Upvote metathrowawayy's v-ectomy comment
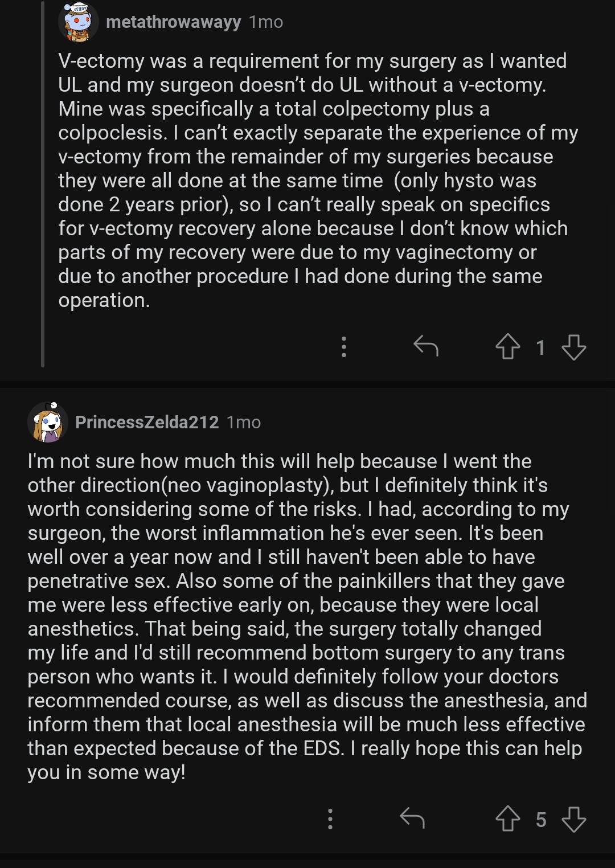The image size is (615, 868). coord(507,347)
